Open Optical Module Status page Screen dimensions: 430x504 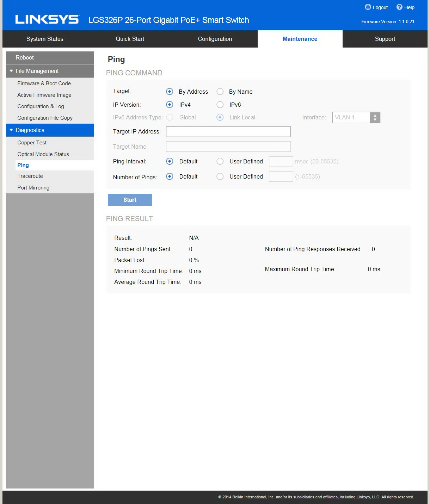tap(43, 154)
